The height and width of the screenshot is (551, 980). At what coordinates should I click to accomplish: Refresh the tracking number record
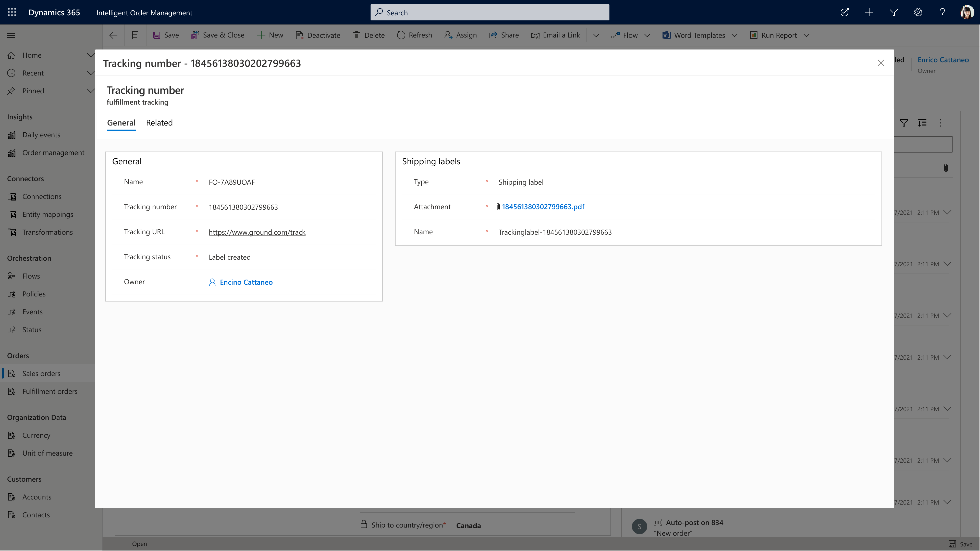point(414,35)
